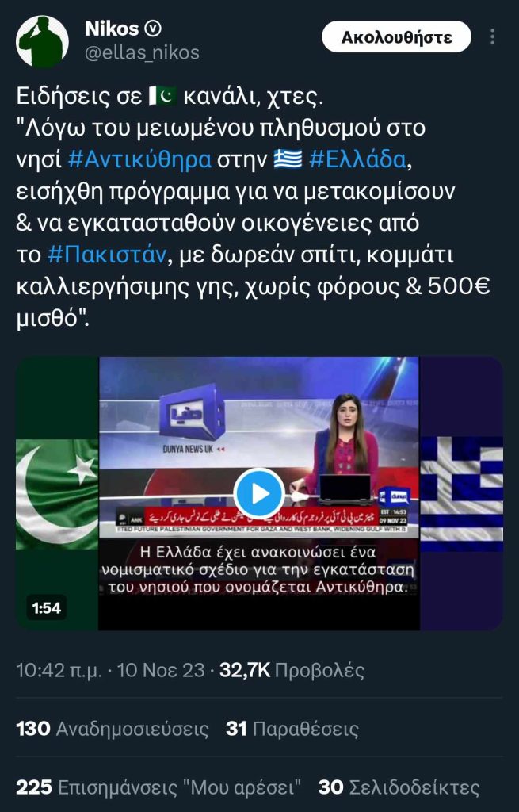Open the #Πακιστάν hashtag
Image resolution: width=519 pixels, height=812 pixels.
click(107, 255)
